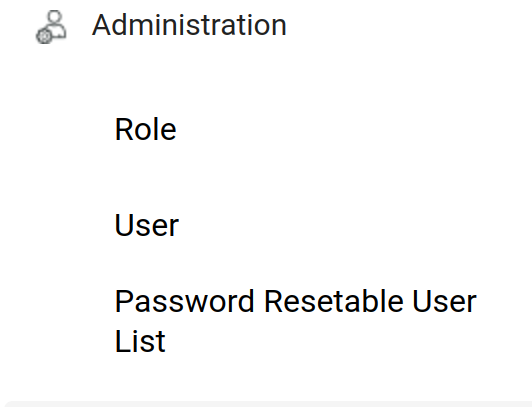Select the Role submenu item
Screen dimensions: 532x407
[146, 129]
